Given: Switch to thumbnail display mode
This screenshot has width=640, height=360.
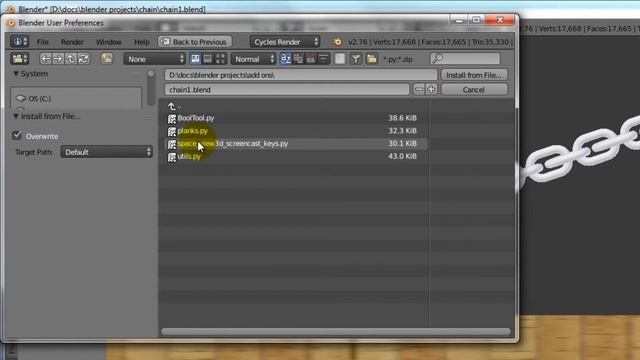Looking at the screenshot, I should tap(220, 59).
